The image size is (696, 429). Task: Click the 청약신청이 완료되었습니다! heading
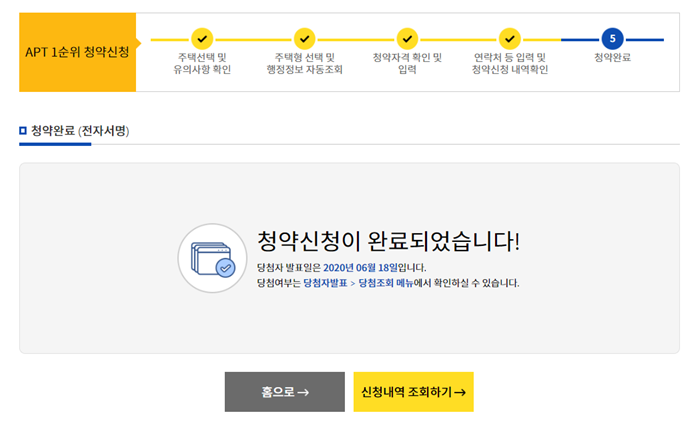pyautogui.click(x=388, y=241)
